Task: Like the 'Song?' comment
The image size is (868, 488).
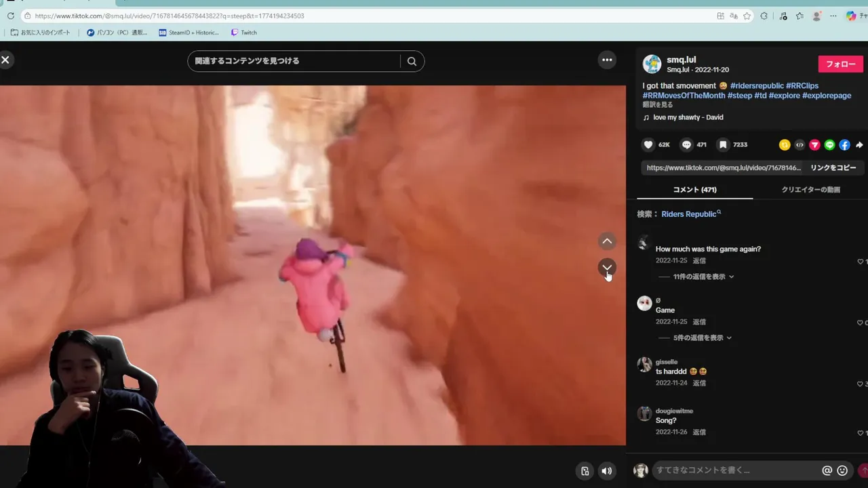Action: (x=861, y=432)
